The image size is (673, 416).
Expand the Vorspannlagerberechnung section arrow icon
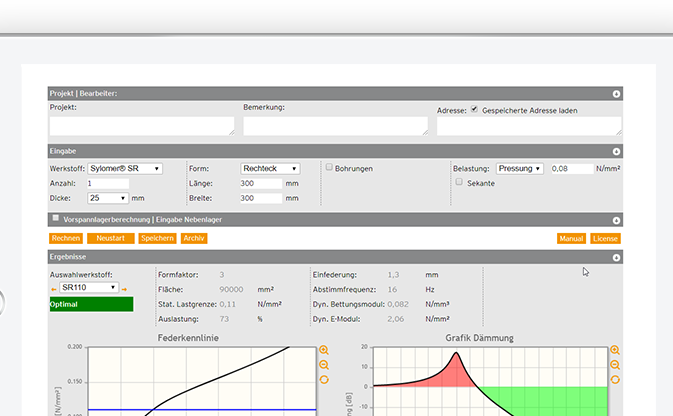point(616,220)
